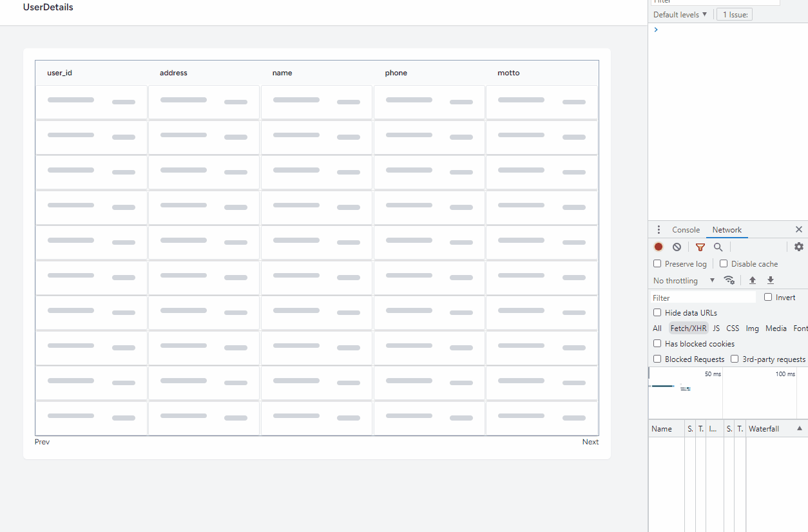Viewport: 808px width, 532px height.
Task: Enable Hide data URLs
Action: tap(657, 312)
